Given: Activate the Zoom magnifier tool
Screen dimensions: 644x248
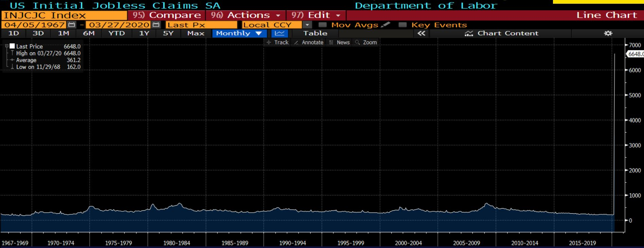Looking at the screenshot, I should coord(366,42).
